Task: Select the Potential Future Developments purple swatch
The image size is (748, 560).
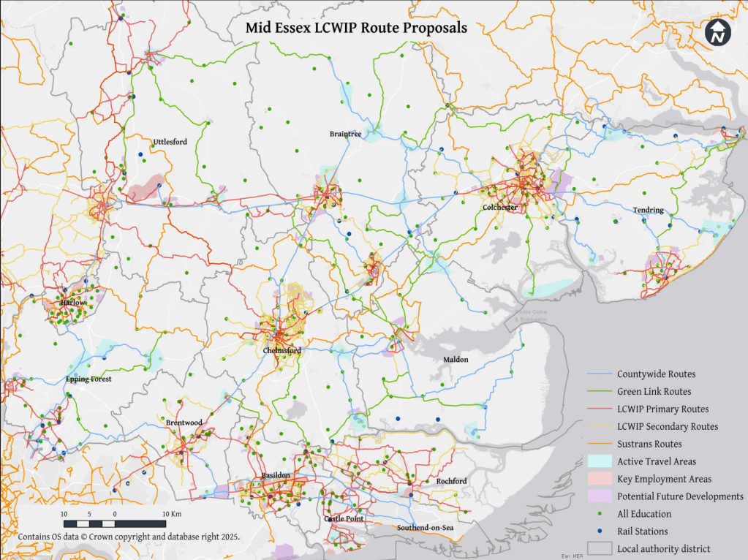Action: click(x=600, y=496)
